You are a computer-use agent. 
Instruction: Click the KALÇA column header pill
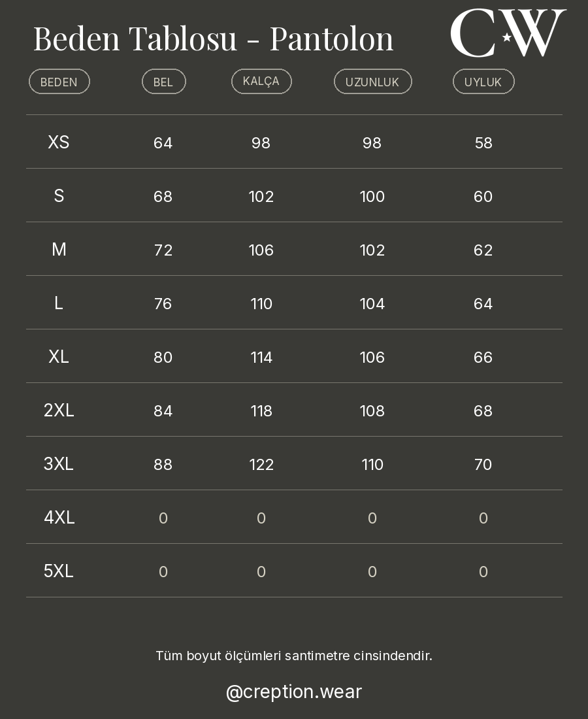coord(261,81)
